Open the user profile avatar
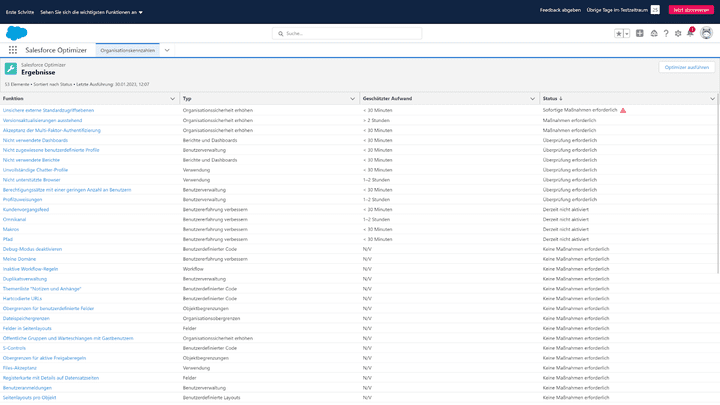Screen dimensions: 720x405 (x=706, y=33)
